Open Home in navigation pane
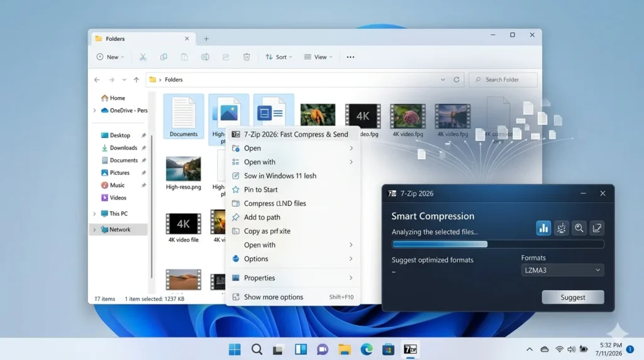This screenshot has height=360, width=644. coord(113,98)
